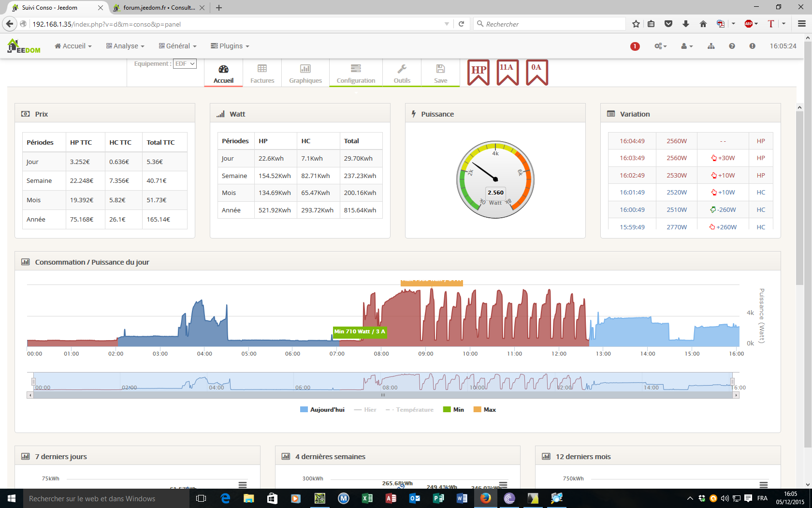Open the Firefox hamburger menu
This screenshot has width=812, height=508.
[801, 24]
